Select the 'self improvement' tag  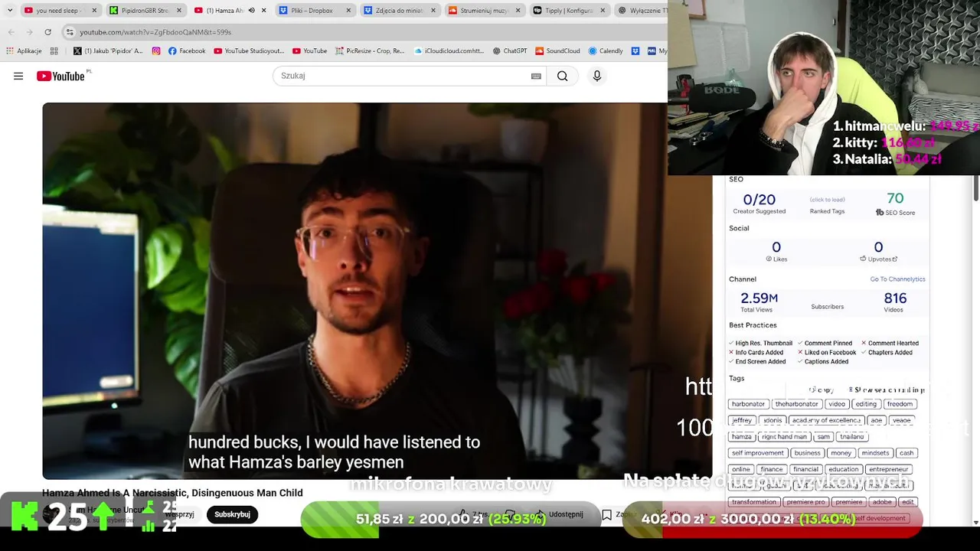tap(758, 453)
